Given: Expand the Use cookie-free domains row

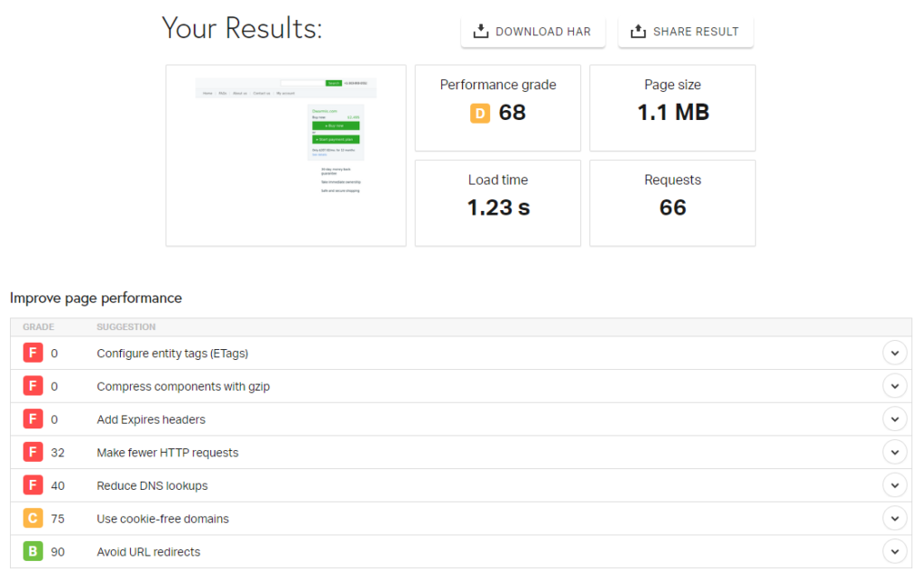Looking at the screenshot, I should tap(894, 518).
